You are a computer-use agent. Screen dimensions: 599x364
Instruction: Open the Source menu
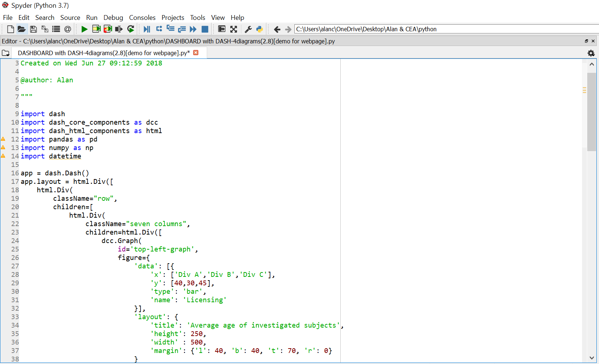coord(70,18)
